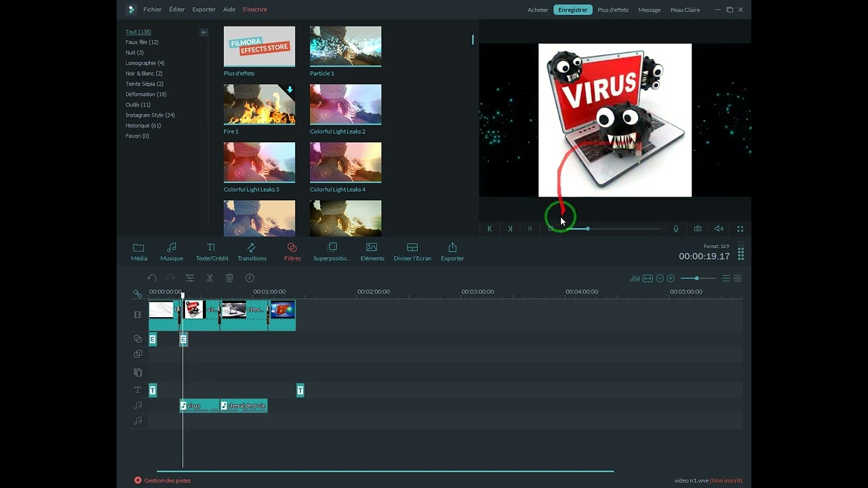The height and width of the screenshot is (488, 868).
Task: Adjust the timeline zoom slider
Action: pos(698,279)
